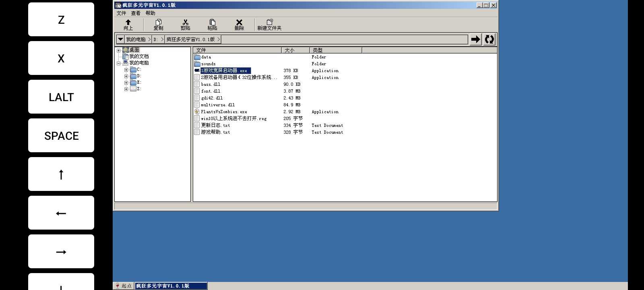This screenshot has height=290, width=644.
Task: Go up one folder level
Action: tap(128, 25)
